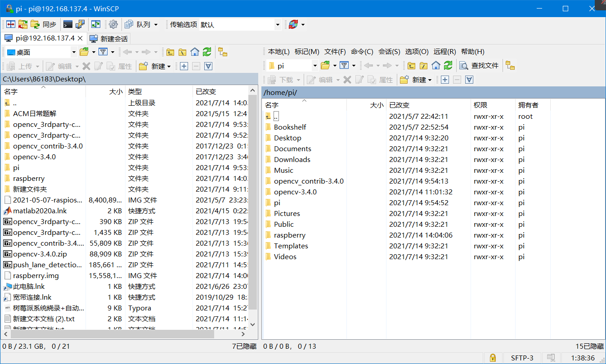Screen dimensions: 606x364
Task: Click the local panel filter funnel icon
Action: coord(103,52)
